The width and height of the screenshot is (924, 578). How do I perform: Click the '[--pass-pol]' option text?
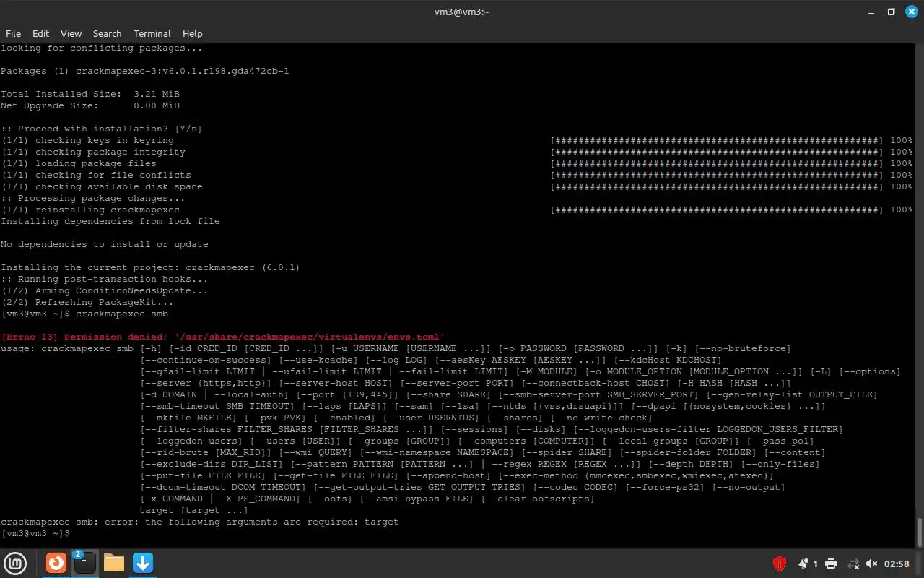(x=780, y=441)
